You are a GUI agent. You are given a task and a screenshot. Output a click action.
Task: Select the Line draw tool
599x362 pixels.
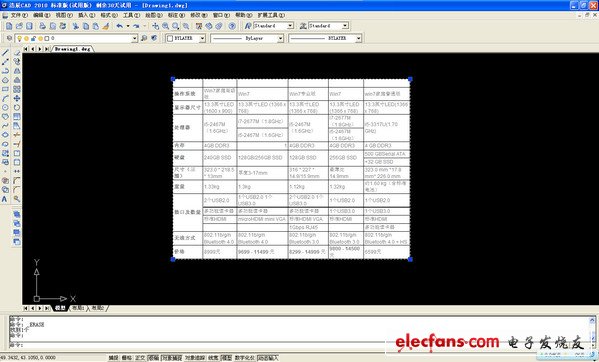pyautogui.click(x=5, y=52)
